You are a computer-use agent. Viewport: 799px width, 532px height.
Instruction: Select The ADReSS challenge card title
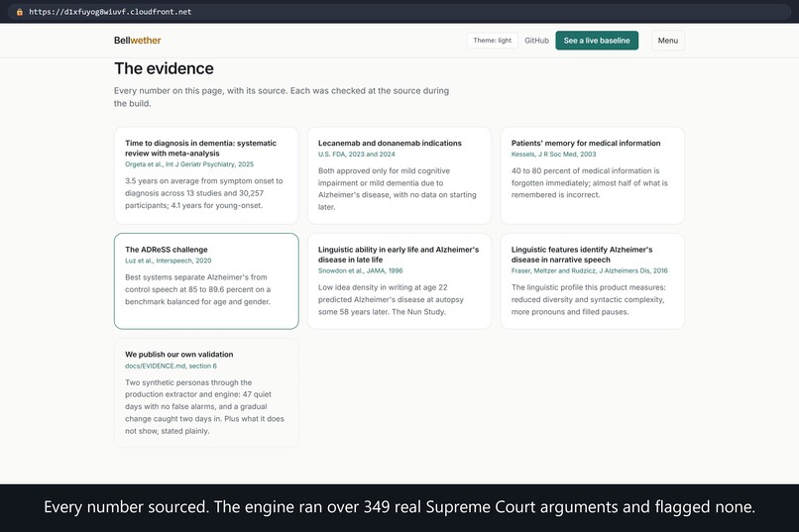point(167,250)
